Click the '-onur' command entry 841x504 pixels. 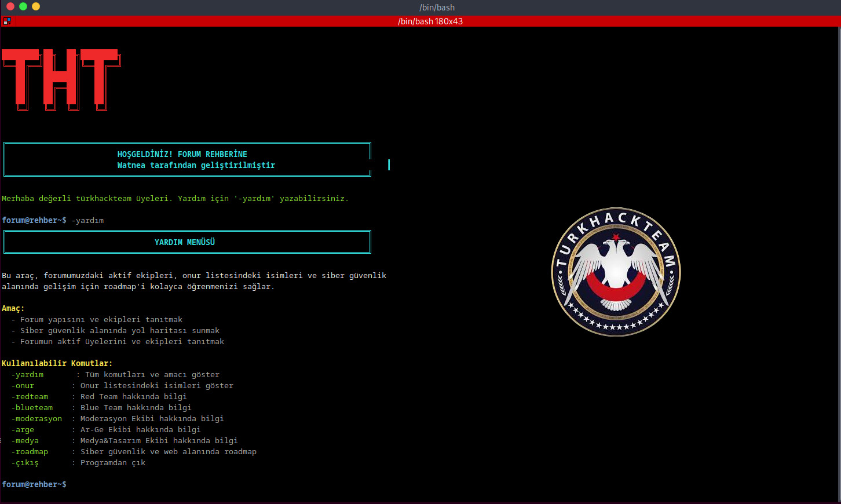(x=23, y=385)
